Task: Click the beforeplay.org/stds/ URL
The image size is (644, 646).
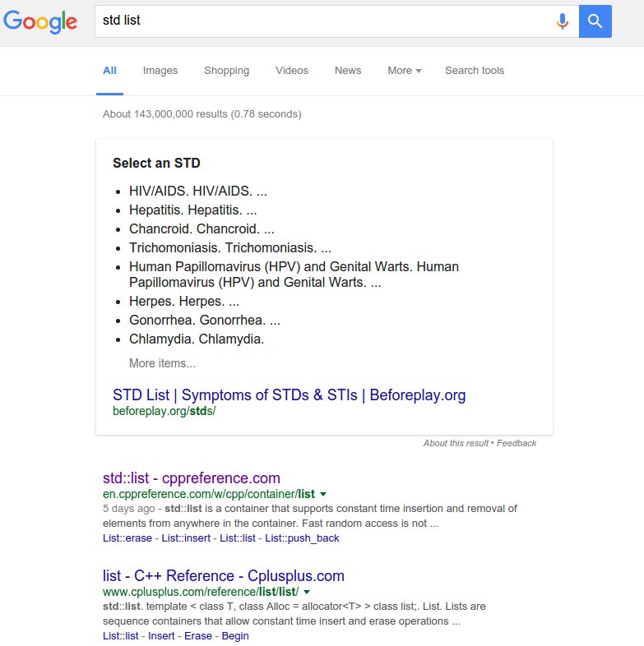Action: click(164, 411)
